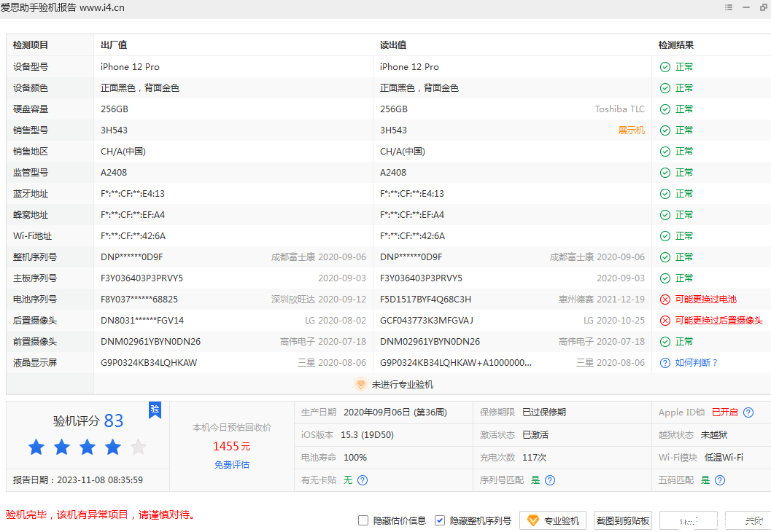Click the grey fifth rating star
The width and height of the screenshot is (771, 532).
tap(139, 447)
